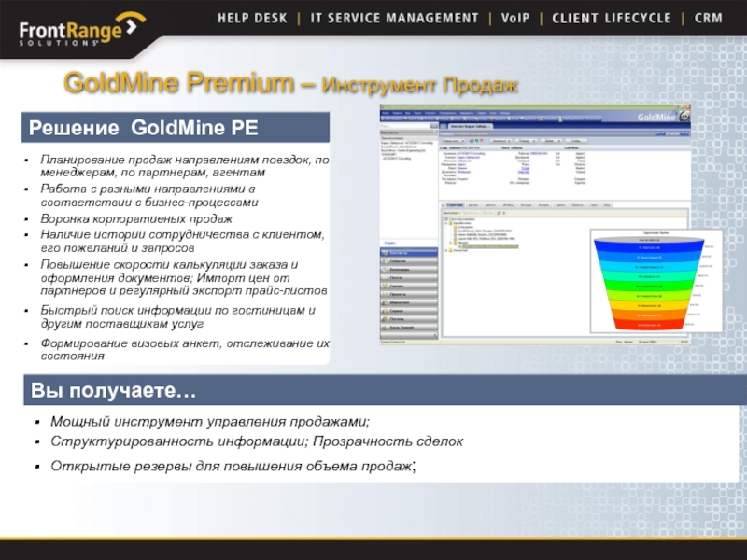Click the GoldMine search field
The height and width of the screenshot is (560, 747).
(x=405, y=126)
